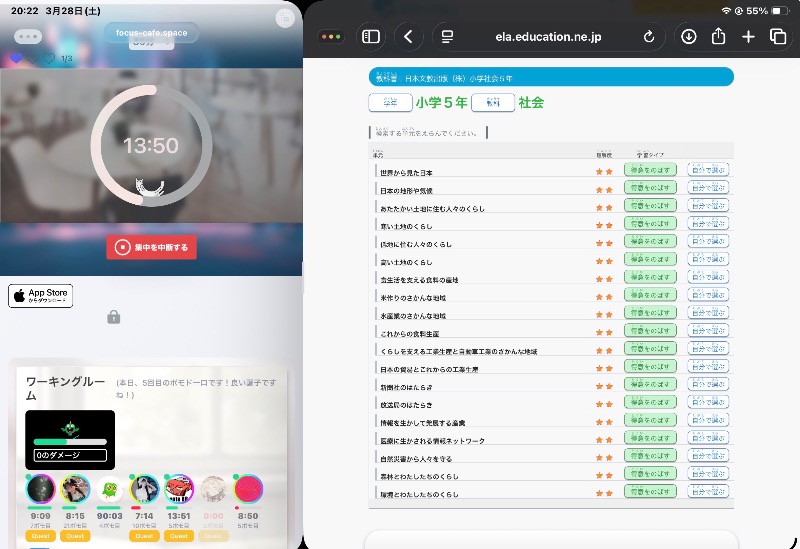Click the 13:50 timer display

tap(151, 146)
